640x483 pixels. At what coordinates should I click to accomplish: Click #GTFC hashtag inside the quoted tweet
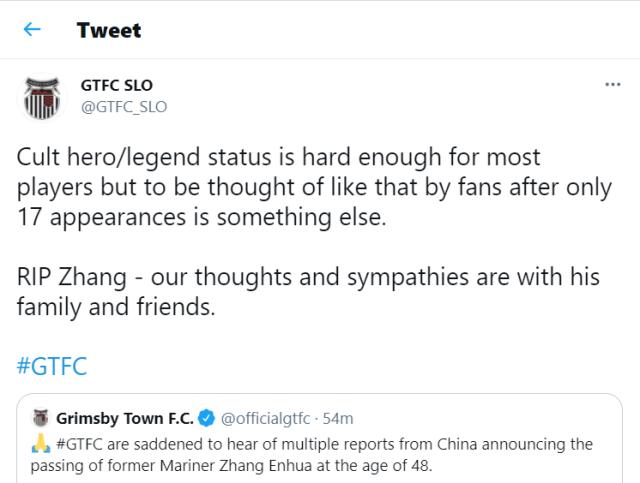[78, 443]
